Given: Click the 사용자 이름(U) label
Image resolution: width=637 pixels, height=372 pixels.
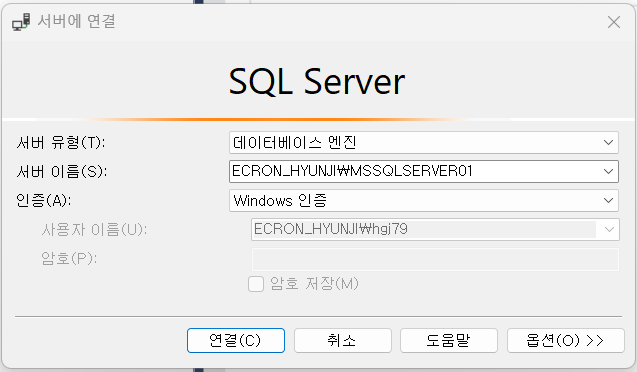Looking at the screenshot, I should click(x=94, y=230).
